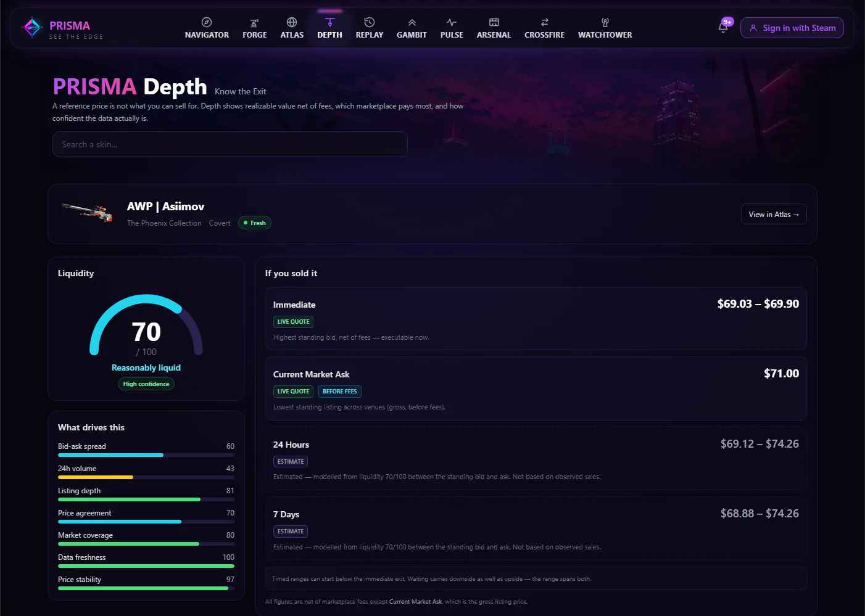
Task: Click the liquidity score gauge arc
Action: [146, 325]
